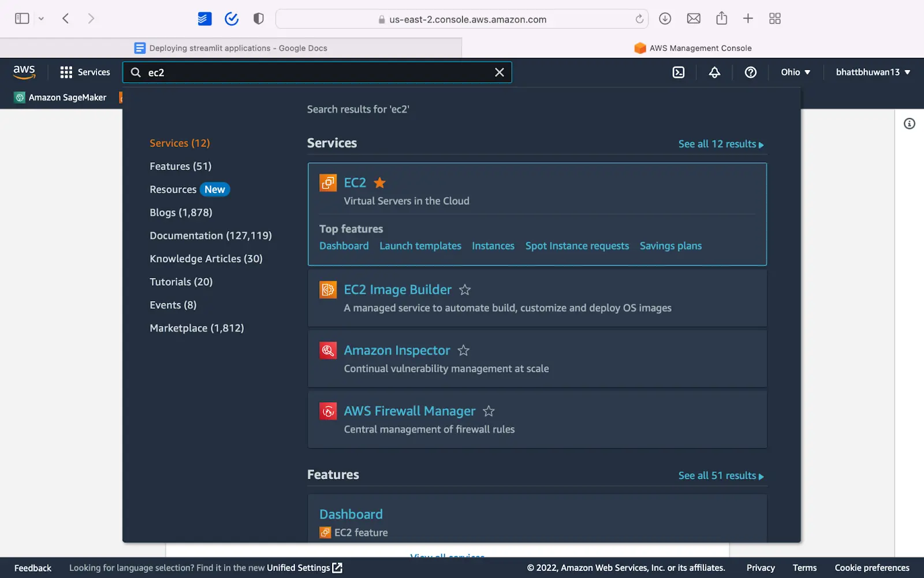Select Knowledge Articles (30) filter
The image size is (924, 578).
click(206, 258)
